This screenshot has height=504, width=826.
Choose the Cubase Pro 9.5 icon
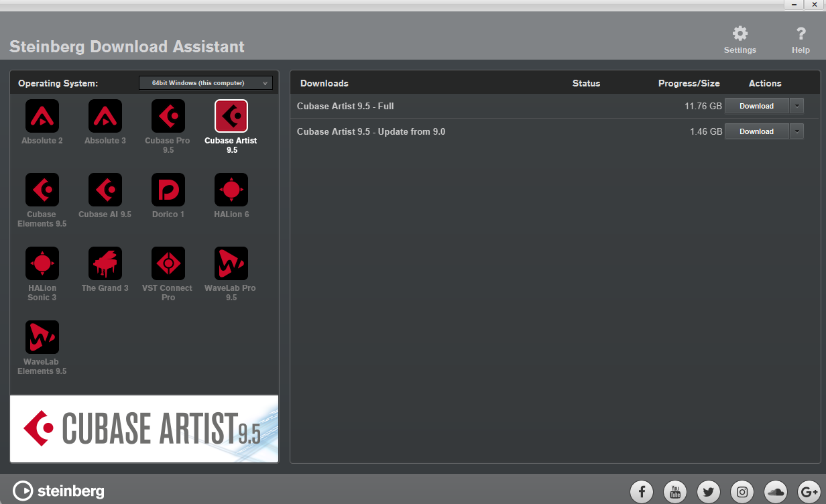coord(168,116)
